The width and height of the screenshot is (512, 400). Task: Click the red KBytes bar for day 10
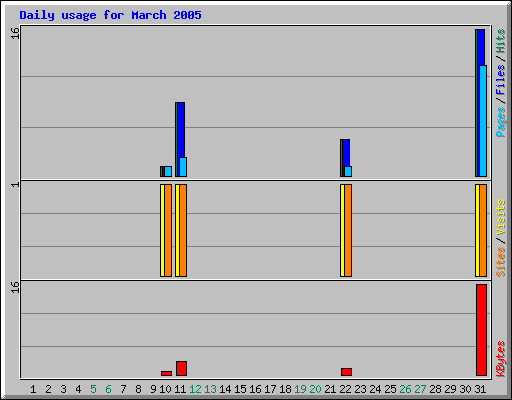[166, 373]
